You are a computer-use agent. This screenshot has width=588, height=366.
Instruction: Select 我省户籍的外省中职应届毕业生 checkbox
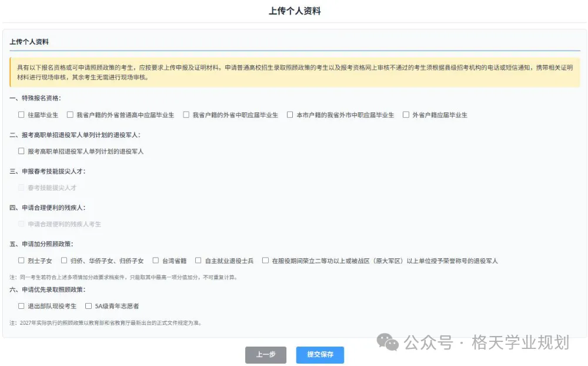click(x=186, y=115)
